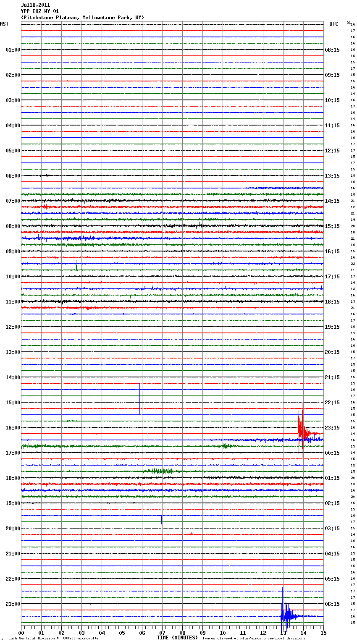Click the date label Jul18,2011
This screenshot has width=357, height=644.
[x=35, y=5]
